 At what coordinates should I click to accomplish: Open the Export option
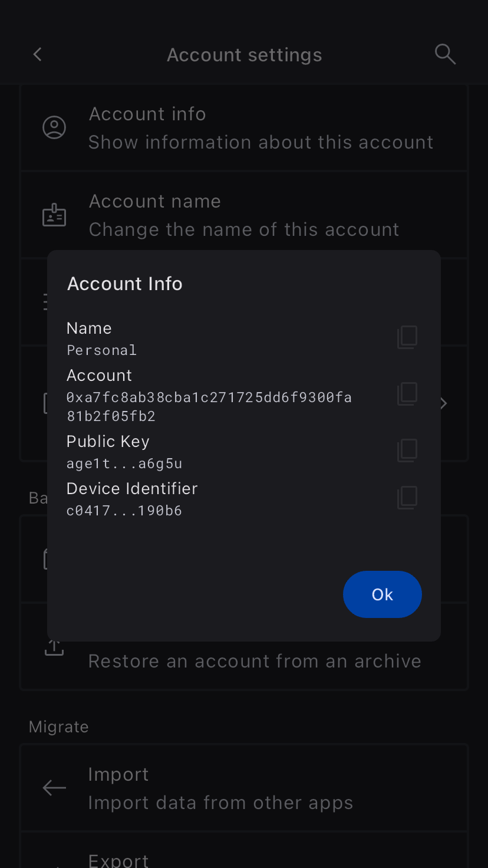[118, 860]
